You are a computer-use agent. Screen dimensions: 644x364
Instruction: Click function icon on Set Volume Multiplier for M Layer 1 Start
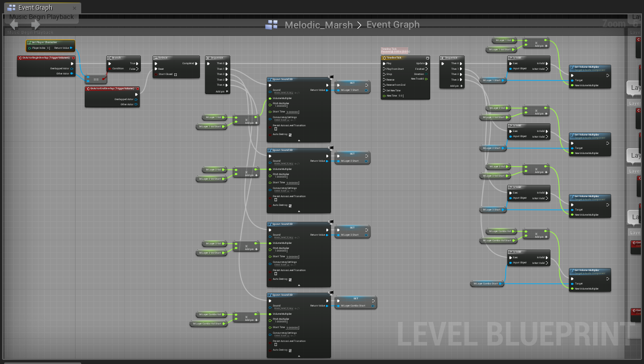(x=572, y=67)
